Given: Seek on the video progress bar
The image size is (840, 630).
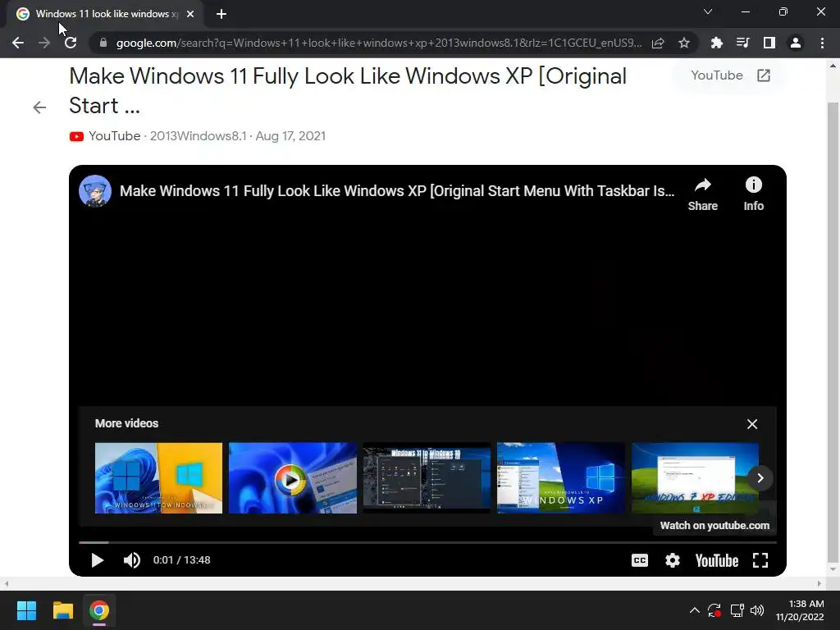Looking at the screenshot, I should pyautogui.click(x=427, y=543).
